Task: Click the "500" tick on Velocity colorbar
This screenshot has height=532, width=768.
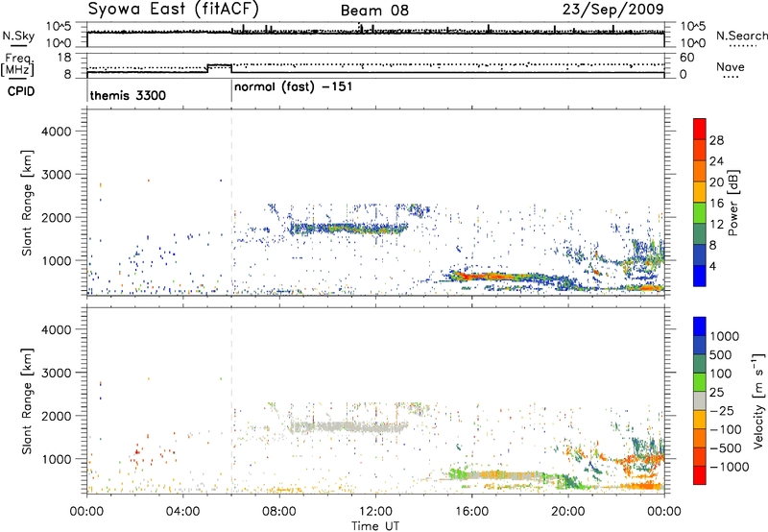Action: (x=721, y=355)
